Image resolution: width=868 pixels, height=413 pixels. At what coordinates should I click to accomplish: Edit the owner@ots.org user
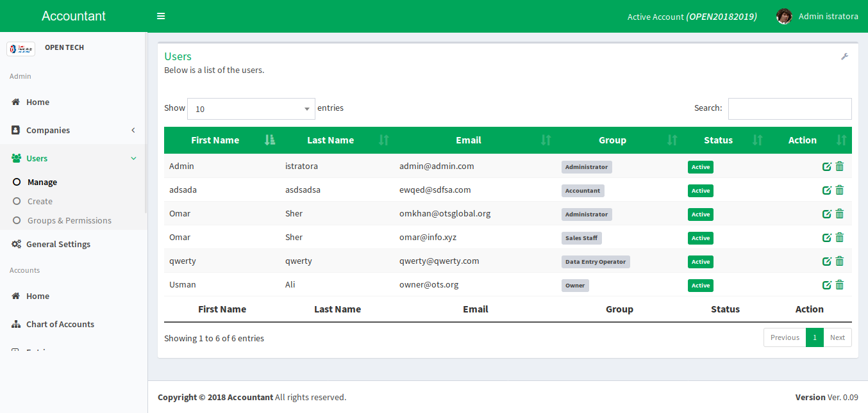(827, 285)
